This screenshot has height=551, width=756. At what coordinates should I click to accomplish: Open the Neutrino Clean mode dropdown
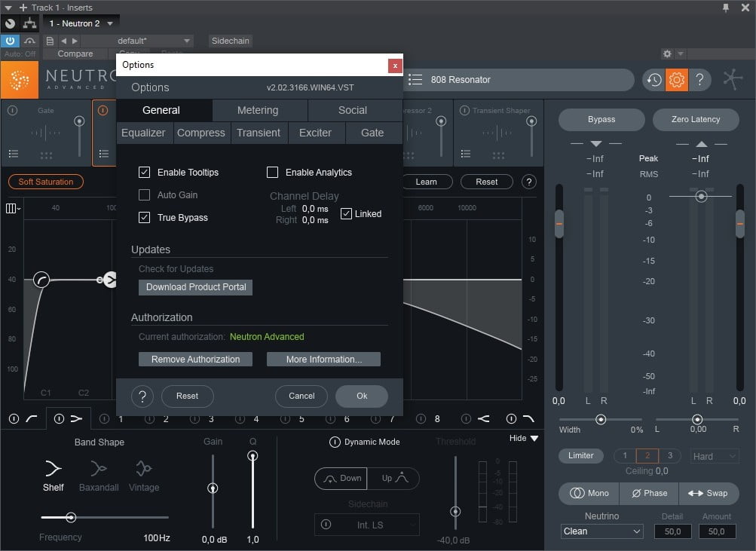[602, 531]
